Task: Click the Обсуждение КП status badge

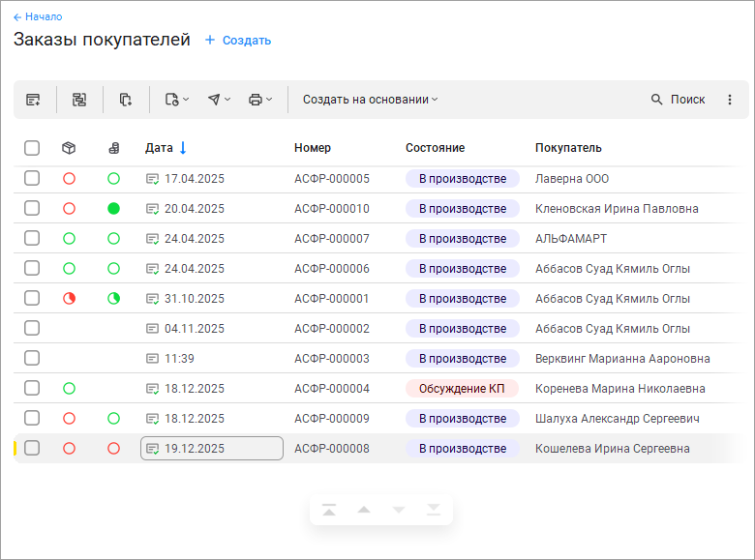Action: (462, 389)
